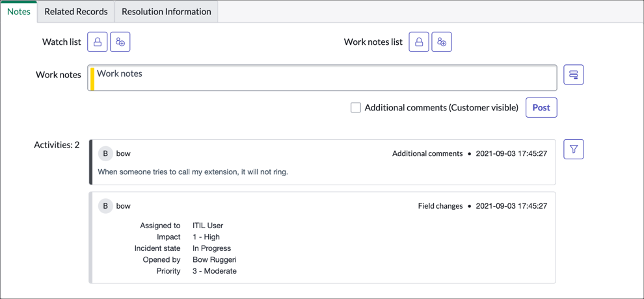
Task: Open the Resolution Information tab
Action: (x=166, y=12)
